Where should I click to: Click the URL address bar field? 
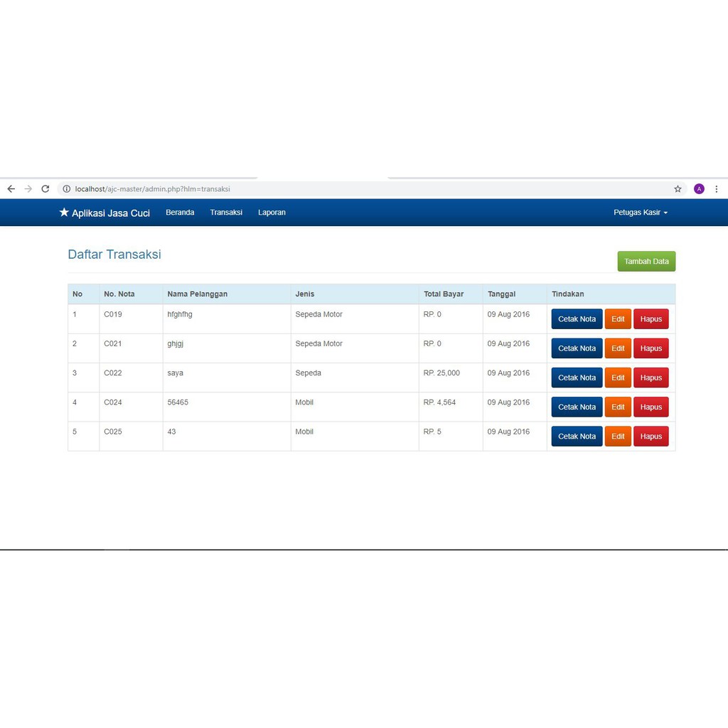coord(355,189)
